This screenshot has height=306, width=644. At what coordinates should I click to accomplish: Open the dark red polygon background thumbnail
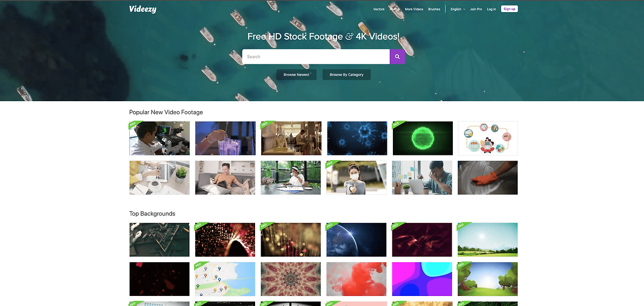pos(422,240)
